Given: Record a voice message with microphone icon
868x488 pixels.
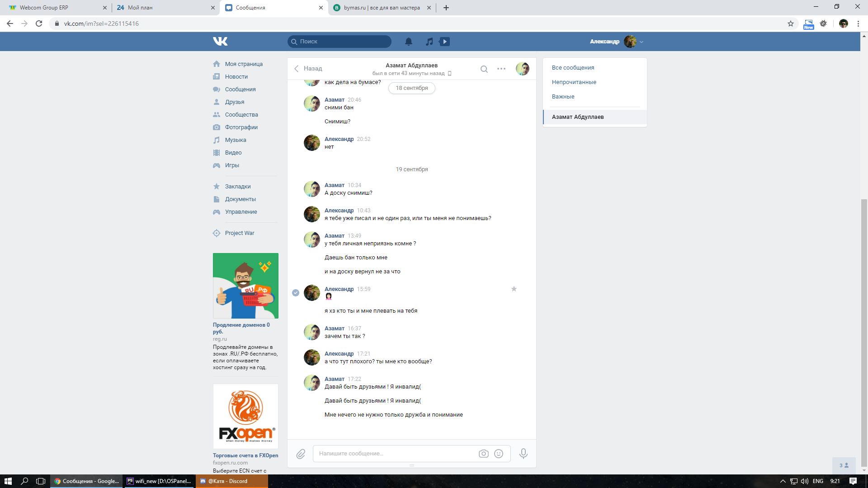Looking at the screenshot, I should pyautogui.click(x=523, y=453).
